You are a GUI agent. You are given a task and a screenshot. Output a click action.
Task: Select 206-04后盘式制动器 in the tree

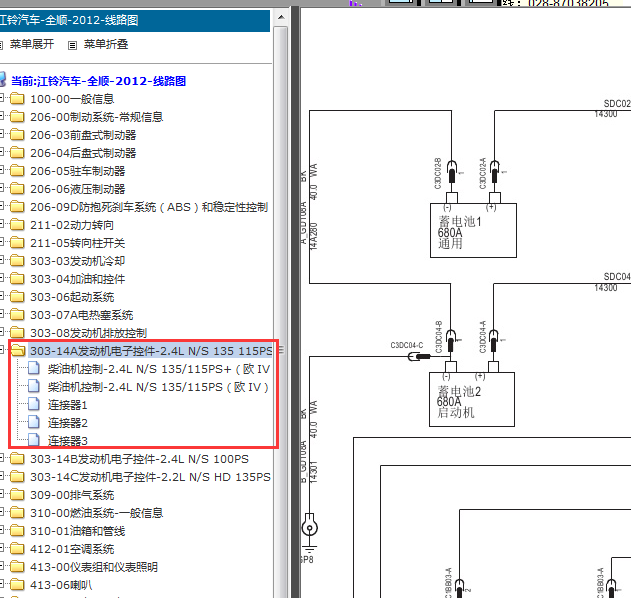click(83, 153)
